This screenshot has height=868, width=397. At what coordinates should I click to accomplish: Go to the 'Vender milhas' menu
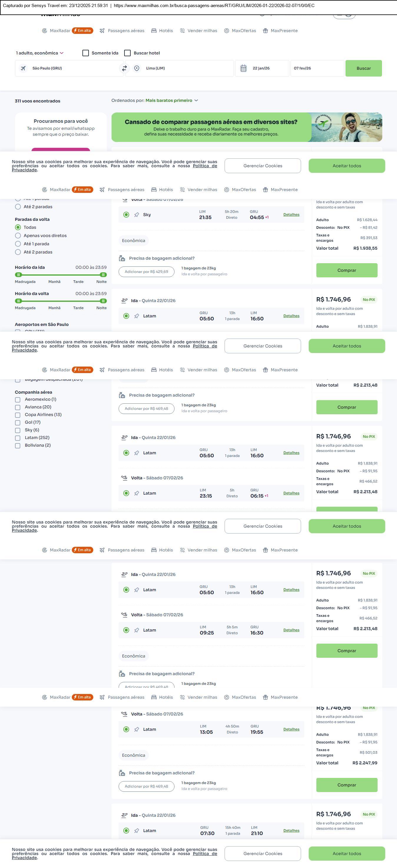[x=202, y=31]
